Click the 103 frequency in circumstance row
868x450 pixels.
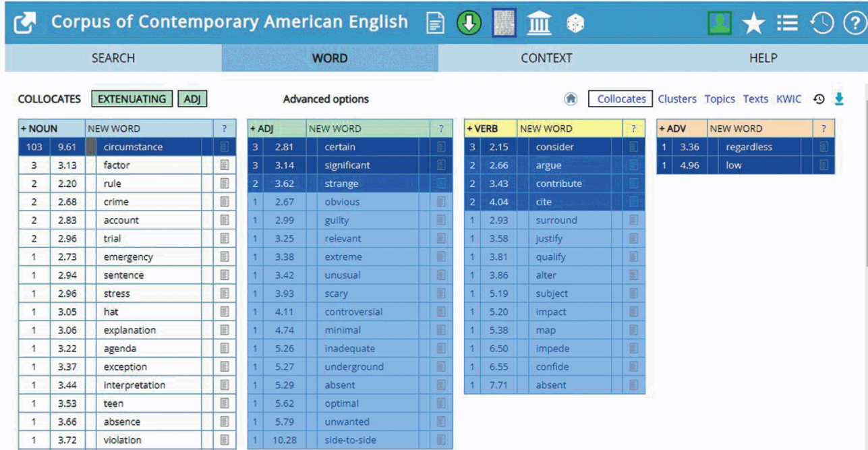click(x=34, y=146)
